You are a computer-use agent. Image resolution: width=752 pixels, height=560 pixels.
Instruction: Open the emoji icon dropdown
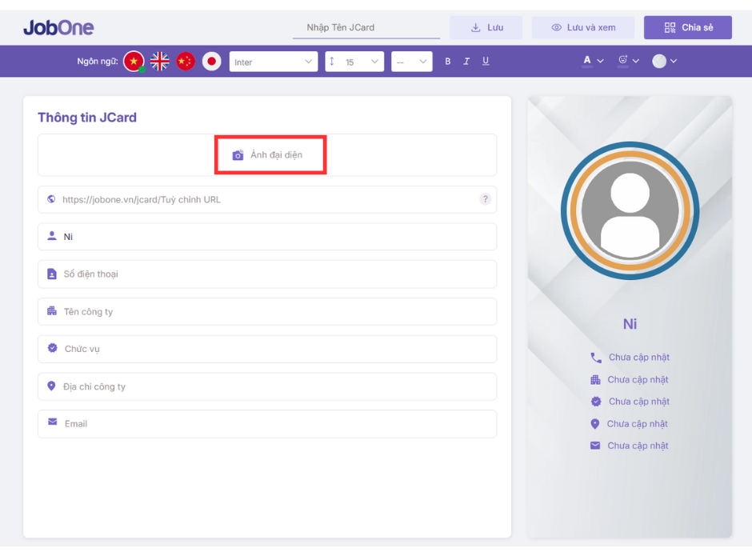tap(628, 61)
